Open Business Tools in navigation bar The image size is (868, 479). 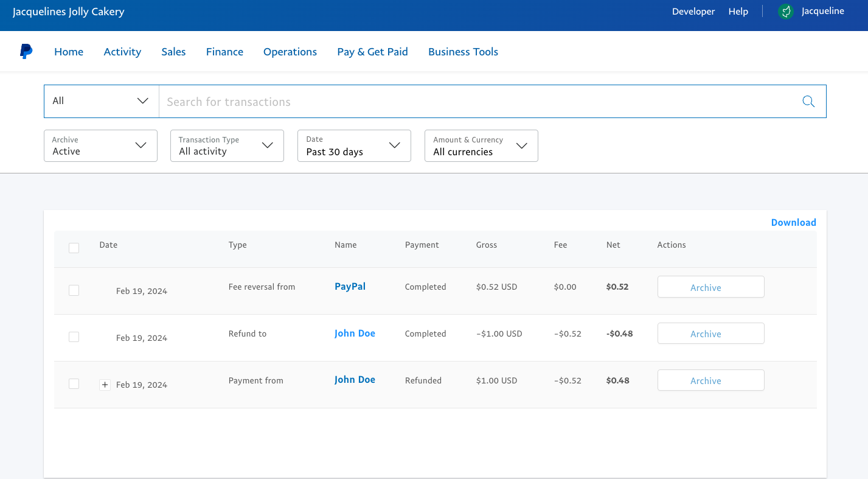(463, 52)
